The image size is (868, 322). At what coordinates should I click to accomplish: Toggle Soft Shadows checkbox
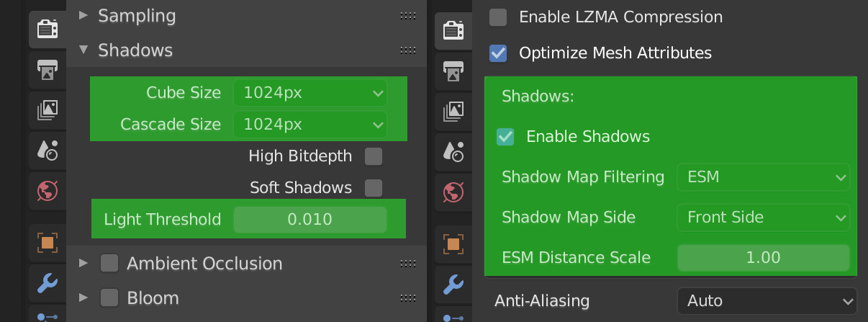pos(374,188)
